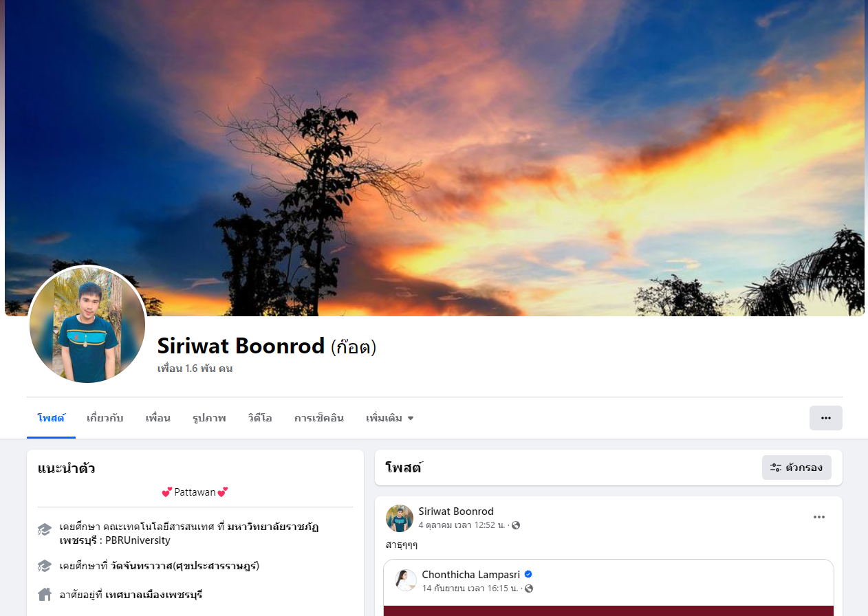
Task: Open the three-dot profile options button
Action: 825,418
